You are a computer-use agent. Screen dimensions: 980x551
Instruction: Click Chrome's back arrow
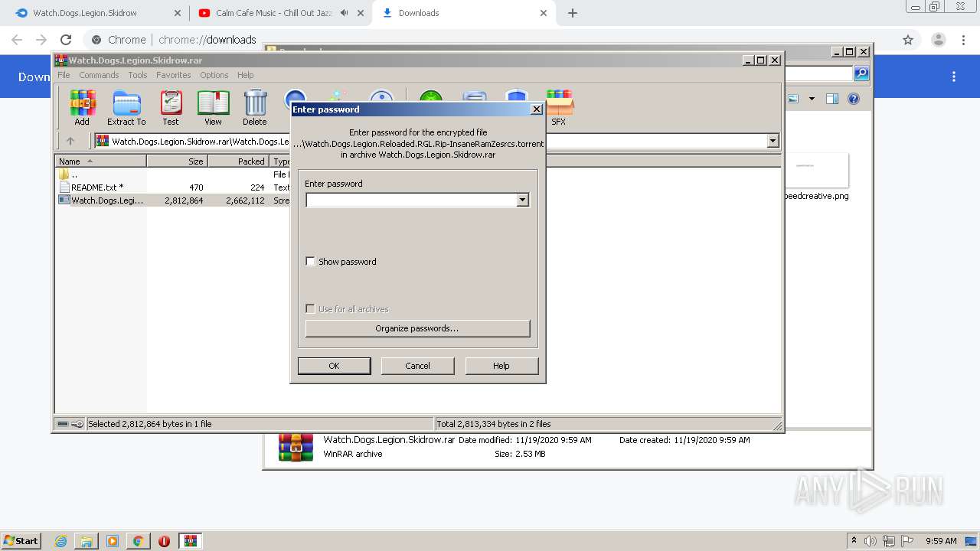pos(17,40)
